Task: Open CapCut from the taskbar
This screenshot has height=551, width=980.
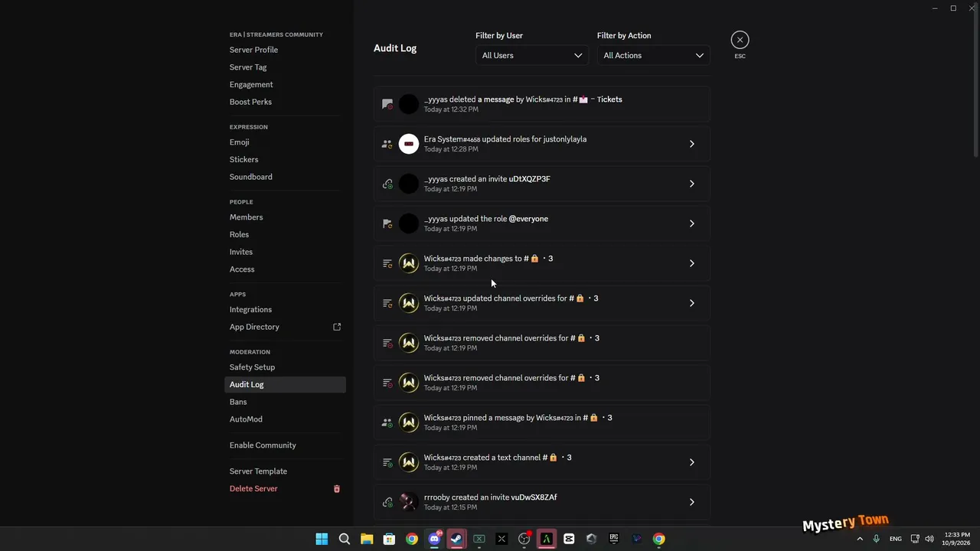Action: [569, 539]
